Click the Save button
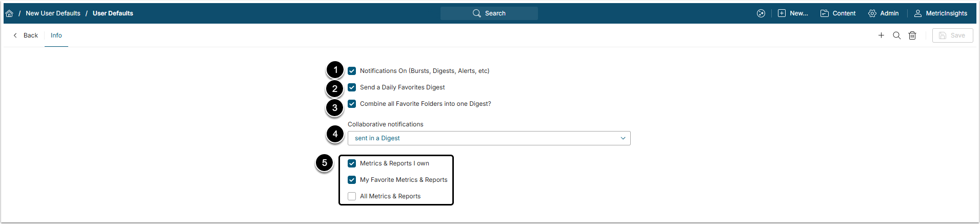The image size is (980, 224). pos(952,35)
